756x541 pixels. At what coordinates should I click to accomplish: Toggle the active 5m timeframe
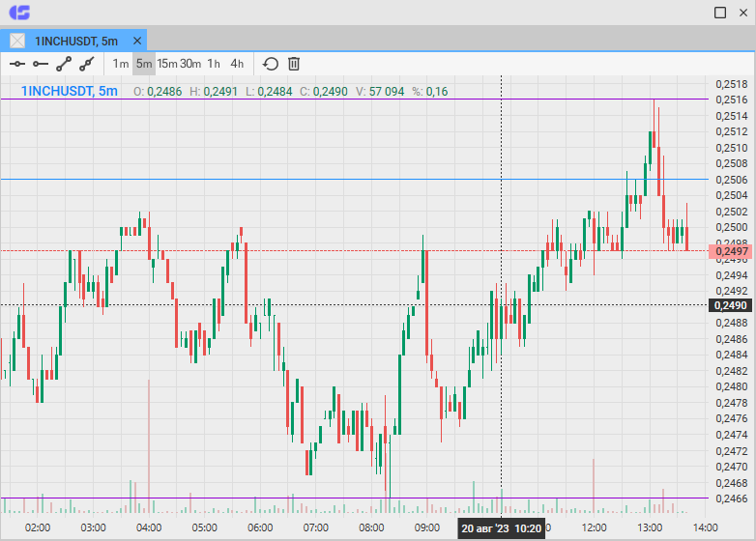coord(144,64)
